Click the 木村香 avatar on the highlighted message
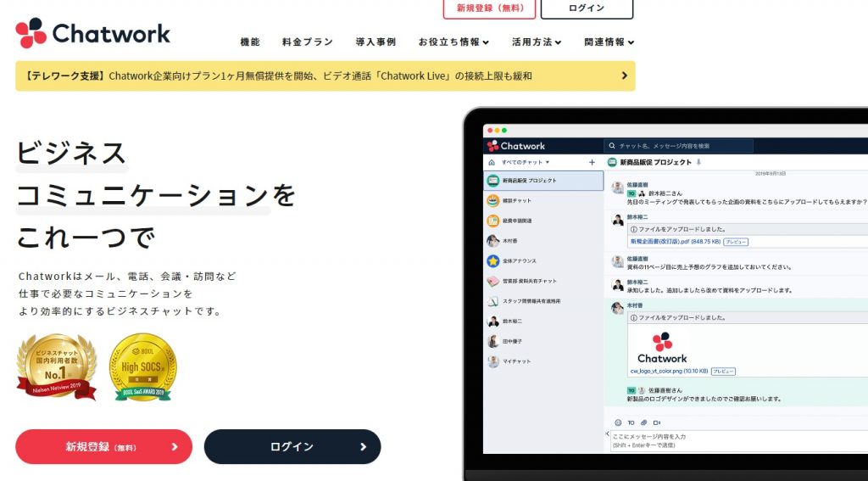Image resolution: width=868 pixels, height=481 pixels. [x=618, y=308]
